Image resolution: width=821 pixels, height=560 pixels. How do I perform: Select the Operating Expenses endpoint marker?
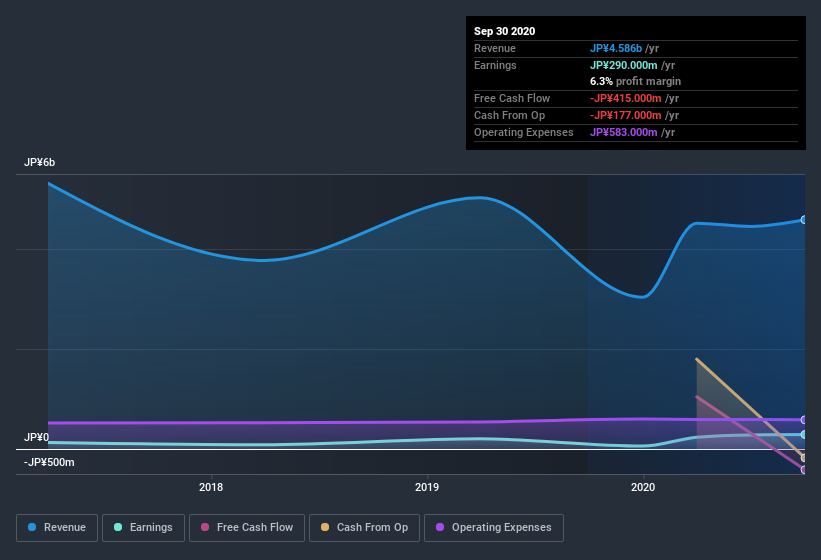click(804, 420)
